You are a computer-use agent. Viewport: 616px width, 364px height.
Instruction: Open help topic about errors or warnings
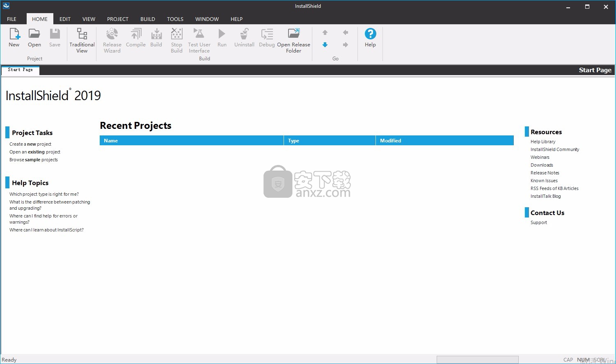tap(44, 219)
